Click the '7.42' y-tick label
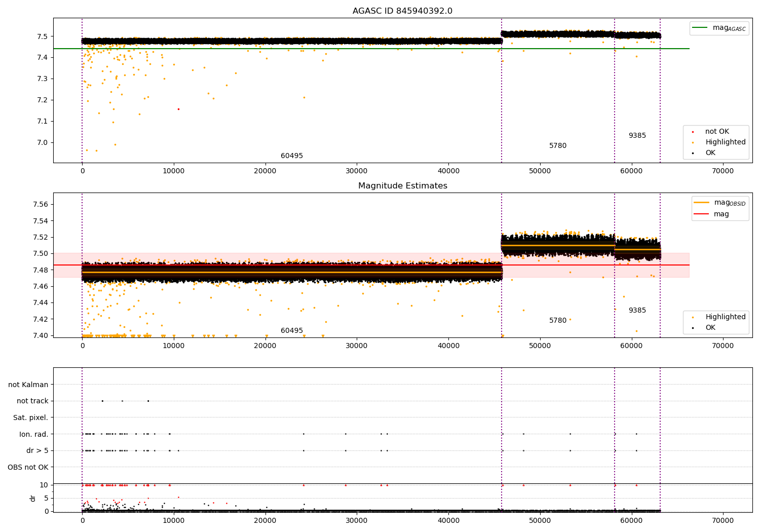760x532 pixels. (x=40, y=319)
